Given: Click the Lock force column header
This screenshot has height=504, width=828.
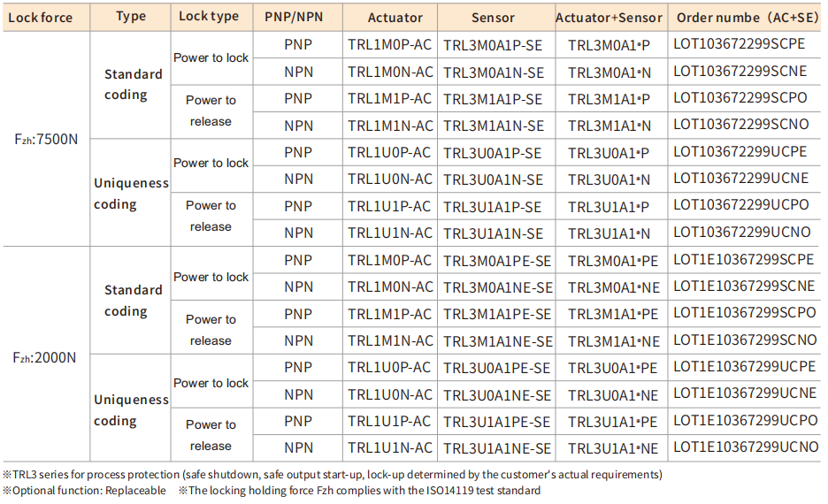Looking at the screenshot, I should tap(41, 17).
